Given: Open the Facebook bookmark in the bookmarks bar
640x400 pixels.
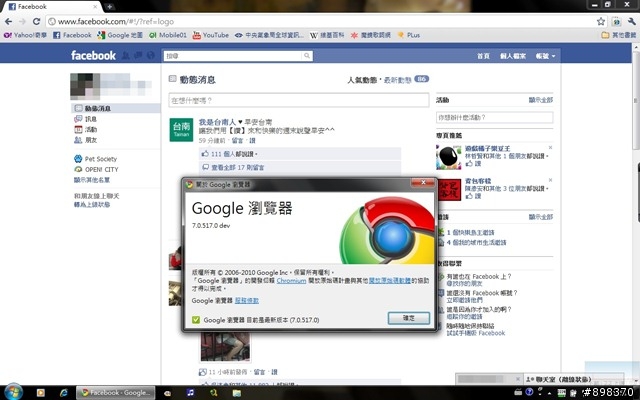Looking at the screenshot, I should tap(72, 35).
